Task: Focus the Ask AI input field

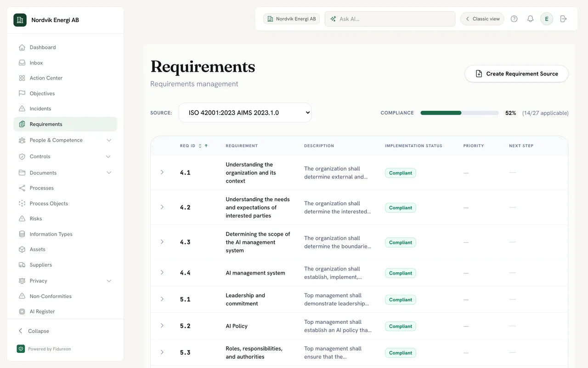Action: click(390, 19)
